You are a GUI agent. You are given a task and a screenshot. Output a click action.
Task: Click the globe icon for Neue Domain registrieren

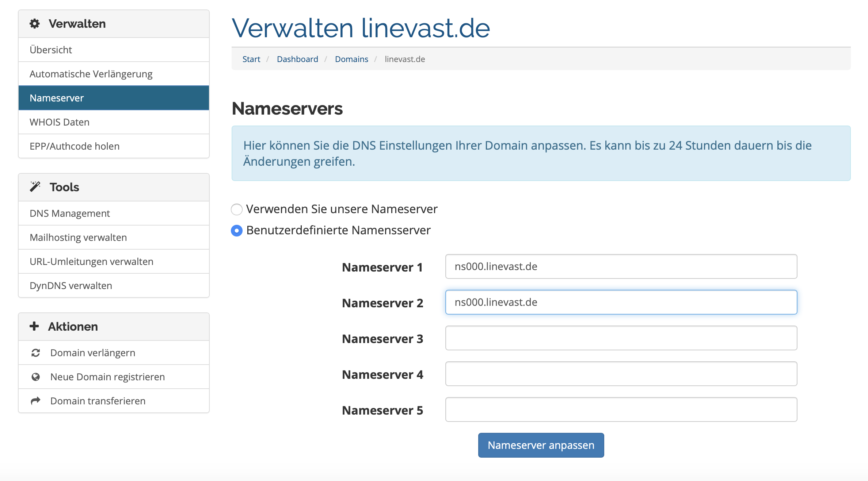point(35,377)
